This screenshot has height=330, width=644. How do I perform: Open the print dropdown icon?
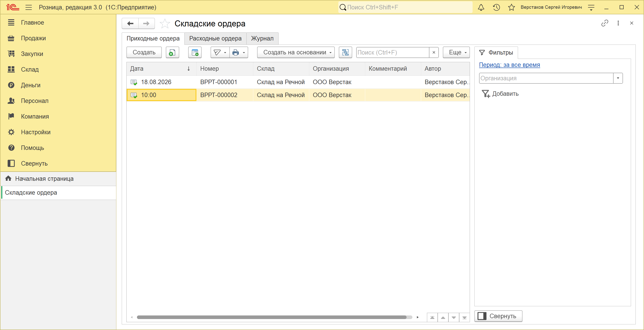tap(239, 52)
